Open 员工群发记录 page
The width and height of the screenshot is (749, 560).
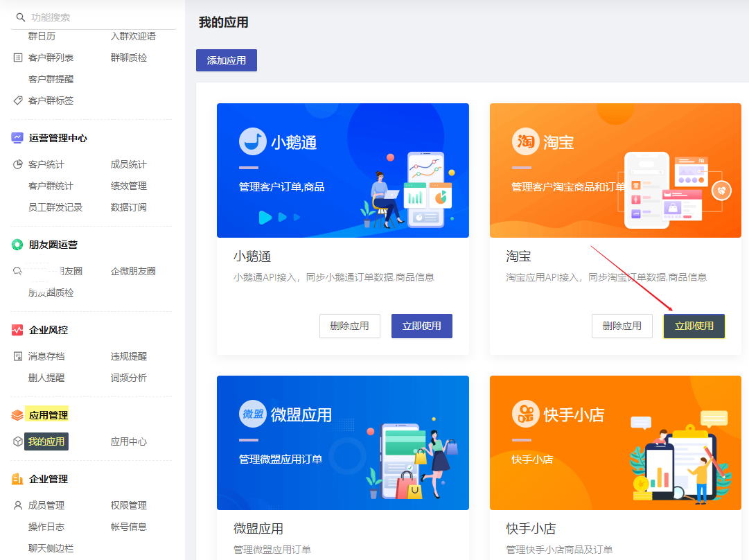pos(55,207)
